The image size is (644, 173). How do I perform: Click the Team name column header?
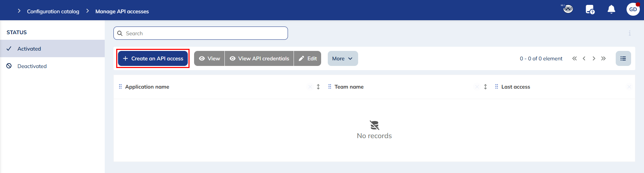(x=349, y=87)
